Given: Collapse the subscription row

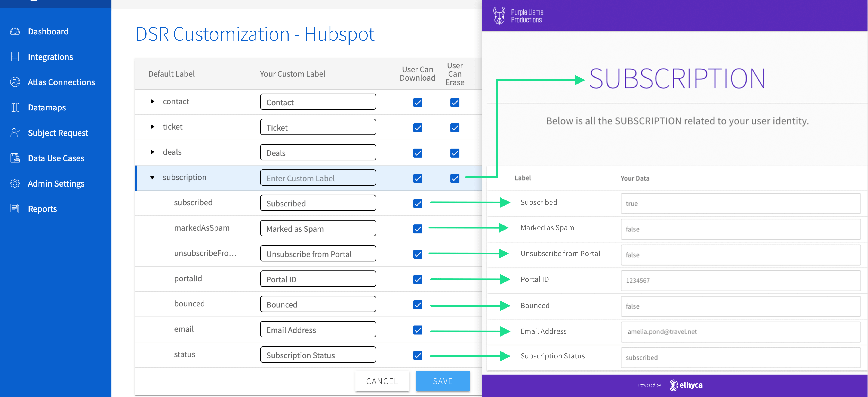Looking at the screenshot, I should tap(152, 178).
